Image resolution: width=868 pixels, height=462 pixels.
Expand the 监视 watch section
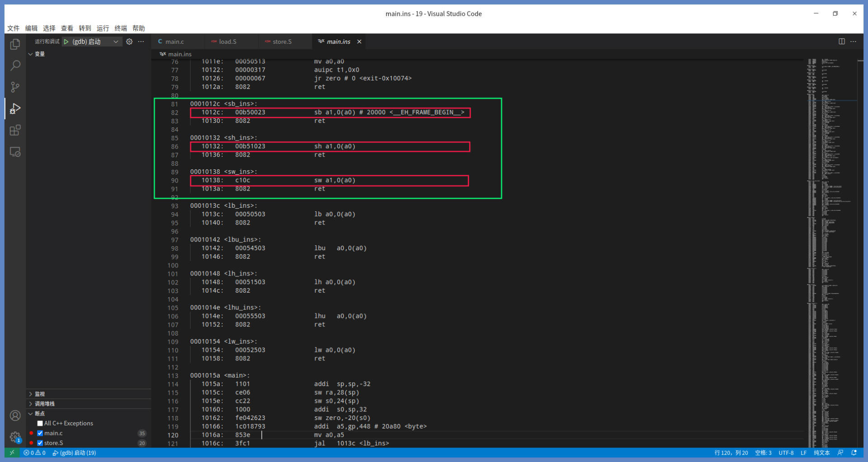[40, 394]
